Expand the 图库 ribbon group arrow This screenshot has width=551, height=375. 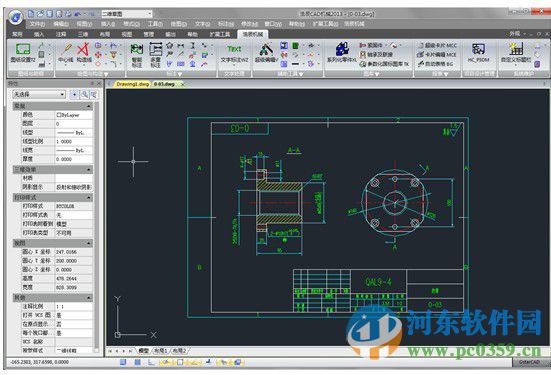coord(377,74)
